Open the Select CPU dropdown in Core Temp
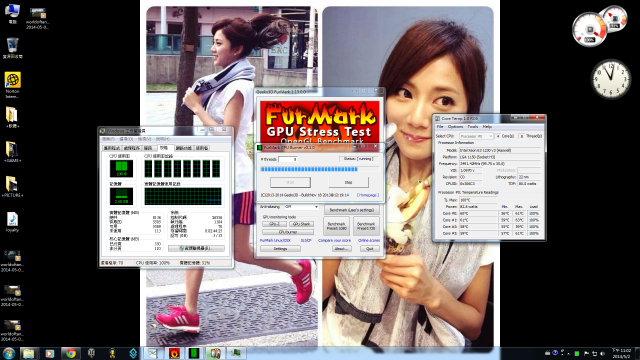The height and width of the screenshot is (360, 640). [x=476, y=136]
